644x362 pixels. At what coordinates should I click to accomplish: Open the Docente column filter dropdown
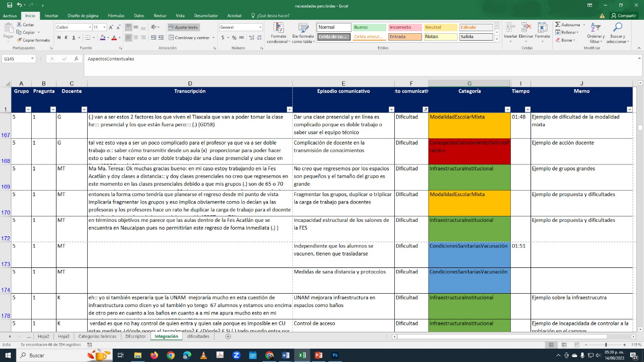click(x=84, y=109)
